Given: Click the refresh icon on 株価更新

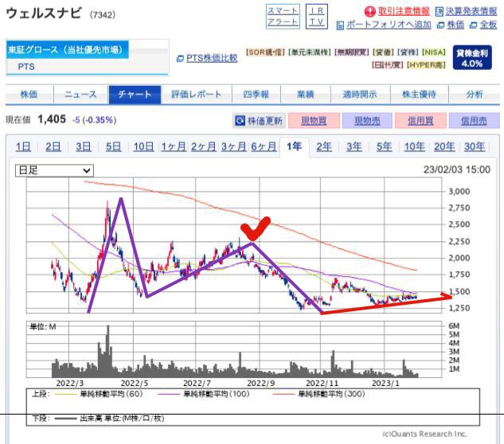Looking at the screenshot, I should point(240,121).
